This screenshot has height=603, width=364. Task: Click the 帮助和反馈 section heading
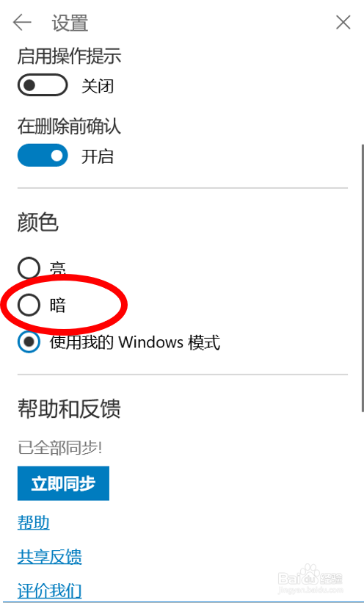tap(69, 408)
